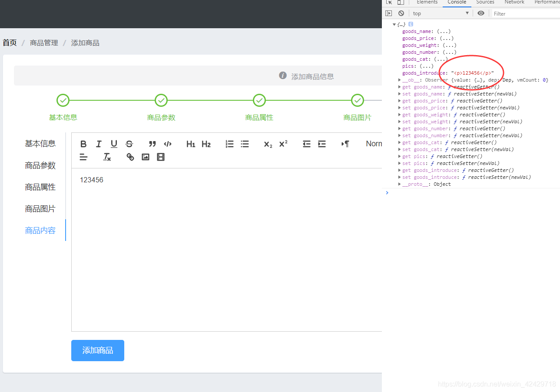Viewport: 560px width, 392px height.
Task: Decrease indent with the outdent icon
Action: point(307,144)
